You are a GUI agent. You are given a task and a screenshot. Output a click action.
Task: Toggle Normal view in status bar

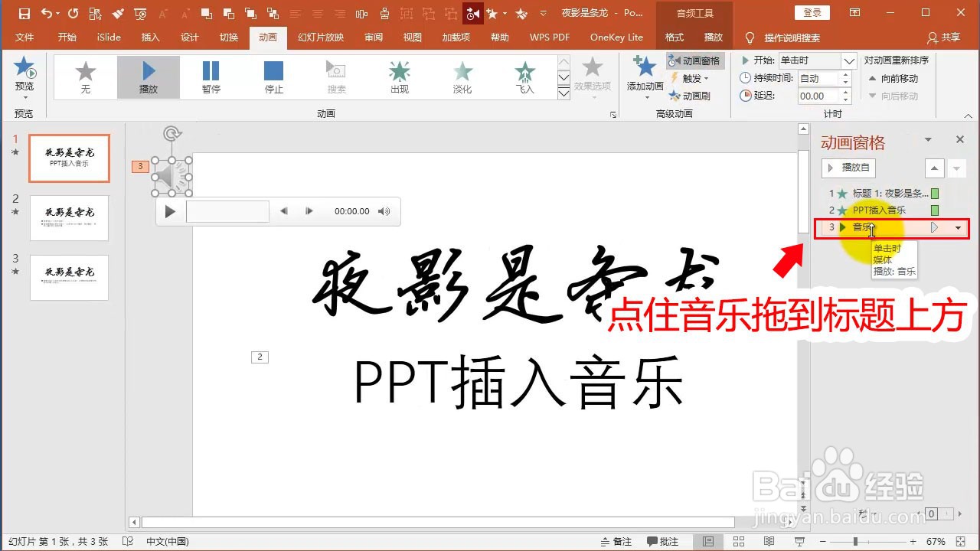(710, 541)
